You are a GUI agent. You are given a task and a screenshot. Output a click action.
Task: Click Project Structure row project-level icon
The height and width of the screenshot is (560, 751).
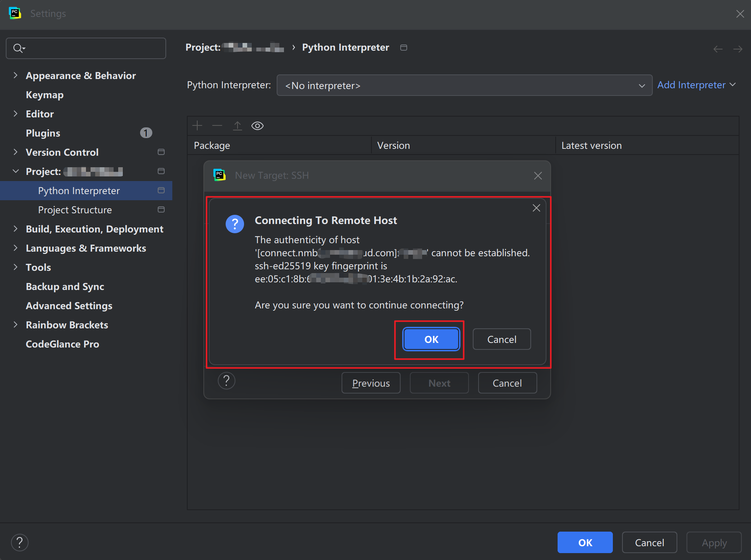pyautogui.click(x=161, y=209)
